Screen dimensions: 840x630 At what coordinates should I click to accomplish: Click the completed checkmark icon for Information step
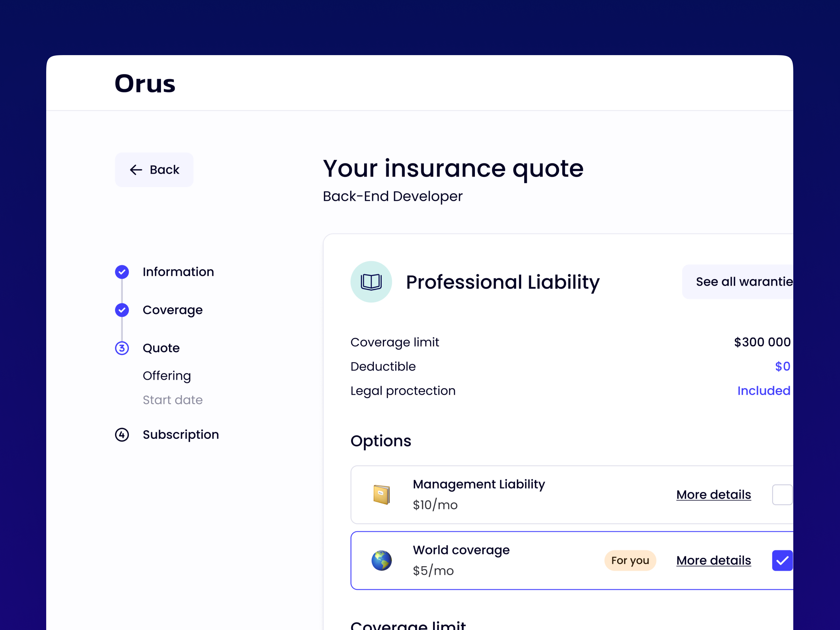[122, 272]
